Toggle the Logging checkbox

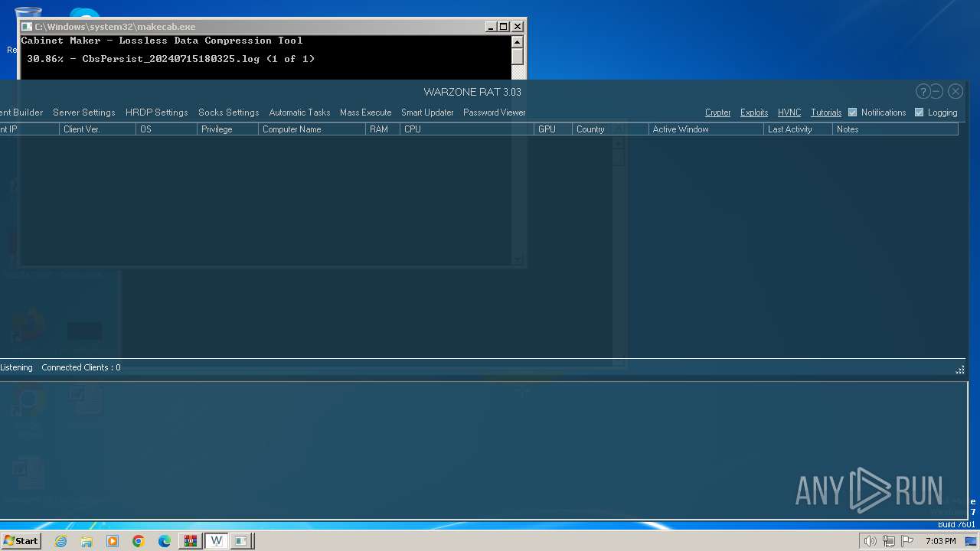919,112
